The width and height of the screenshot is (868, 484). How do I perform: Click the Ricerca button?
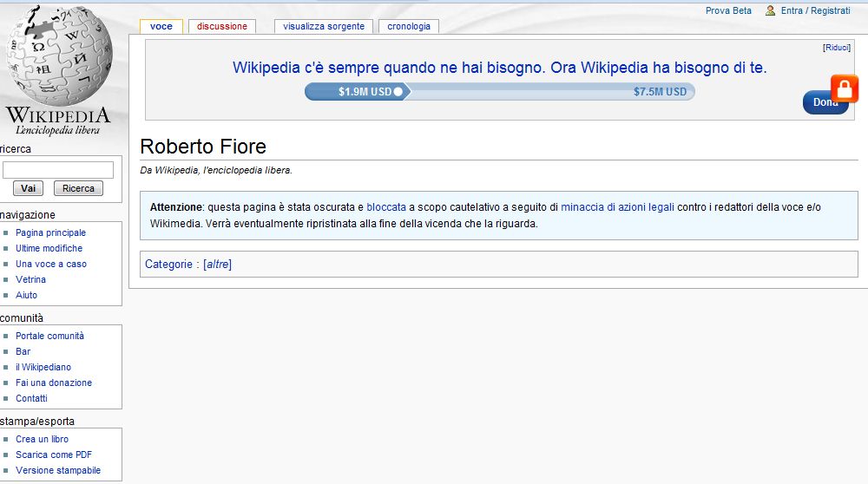coord(78,188)
